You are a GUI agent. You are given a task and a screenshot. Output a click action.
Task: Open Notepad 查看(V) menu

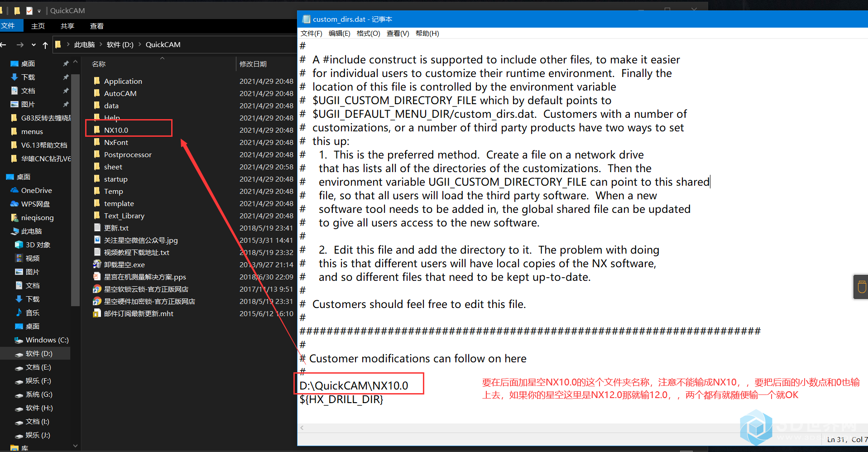[x=398, y=33]
